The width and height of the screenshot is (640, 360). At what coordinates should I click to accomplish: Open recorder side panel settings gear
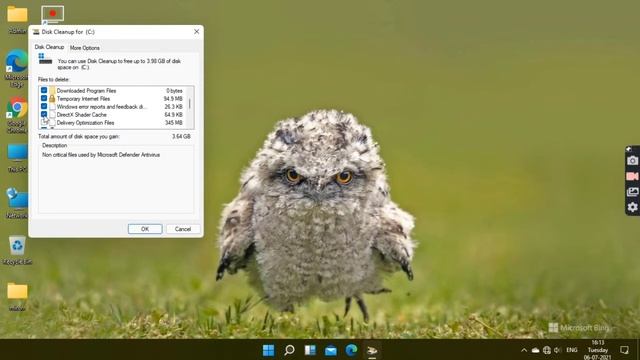pos(632,207)
